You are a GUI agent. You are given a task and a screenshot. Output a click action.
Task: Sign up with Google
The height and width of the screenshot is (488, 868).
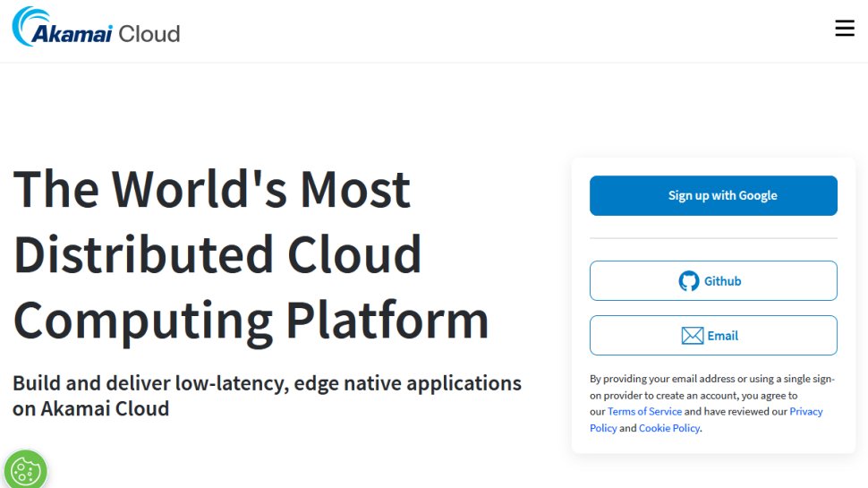click(713, 195)
